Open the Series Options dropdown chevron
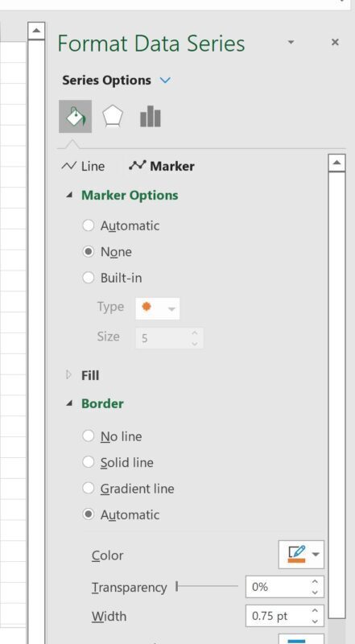 (x=165, y=80)
